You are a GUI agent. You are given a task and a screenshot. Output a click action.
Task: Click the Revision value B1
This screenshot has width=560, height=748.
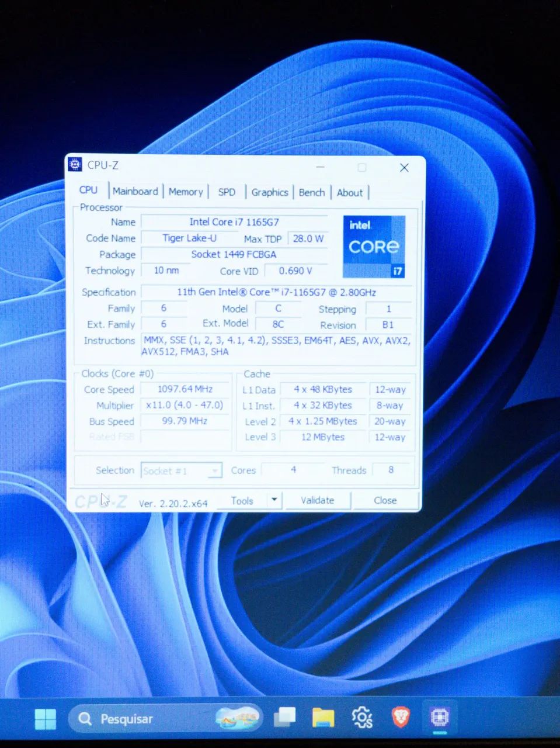pyautogui.click(x=388, y=324)
